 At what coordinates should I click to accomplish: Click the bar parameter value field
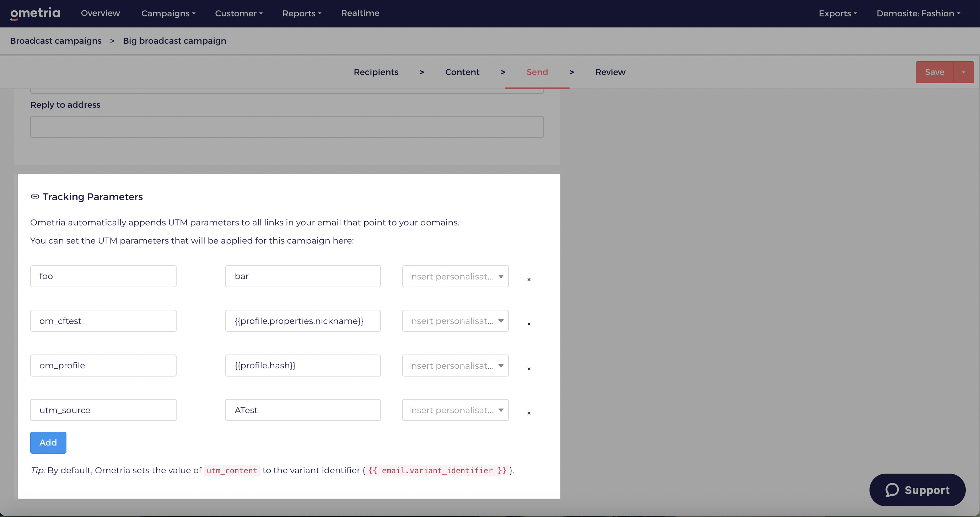point(303,276)
